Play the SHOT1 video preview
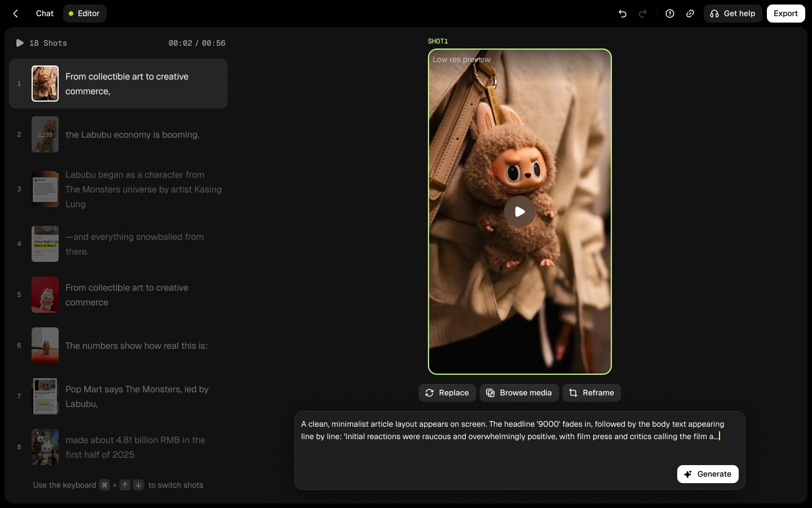 tap(519, 212)
